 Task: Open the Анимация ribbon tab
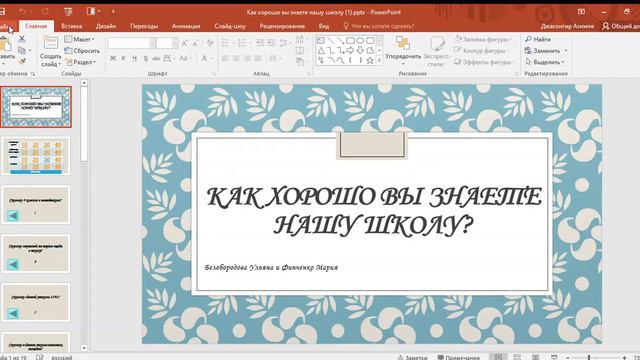tap(186, 26)
